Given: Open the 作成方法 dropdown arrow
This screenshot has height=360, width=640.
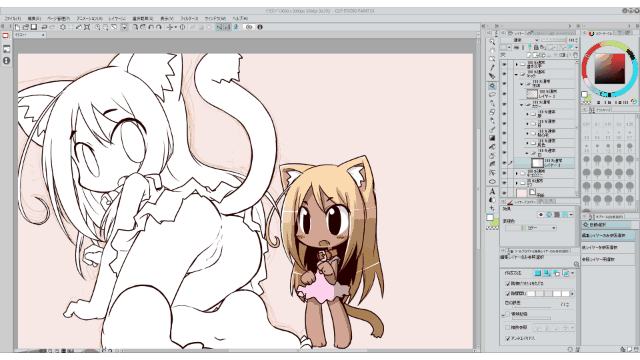Looking at the screenshot, I should tap(573, 273).
